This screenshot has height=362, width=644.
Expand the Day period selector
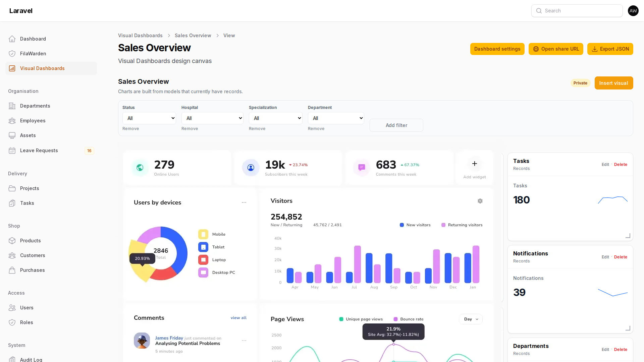pos(471,319)
